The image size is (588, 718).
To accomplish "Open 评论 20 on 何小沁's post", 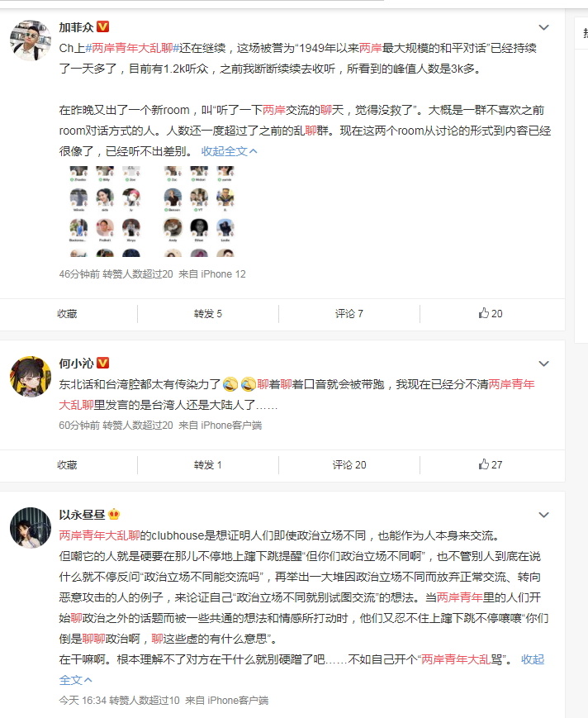I will [x=349, y=465].
